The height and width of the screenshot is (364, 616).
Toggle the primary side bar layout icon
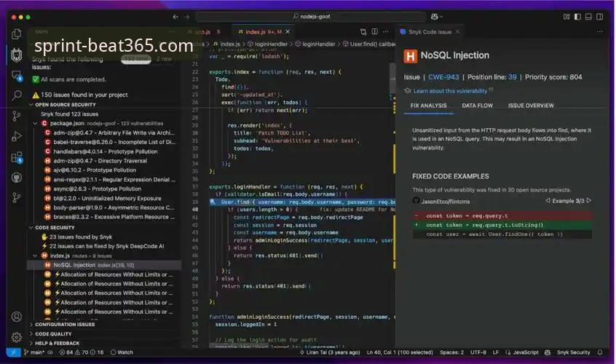pyautogui.click(x=577, y=17)
